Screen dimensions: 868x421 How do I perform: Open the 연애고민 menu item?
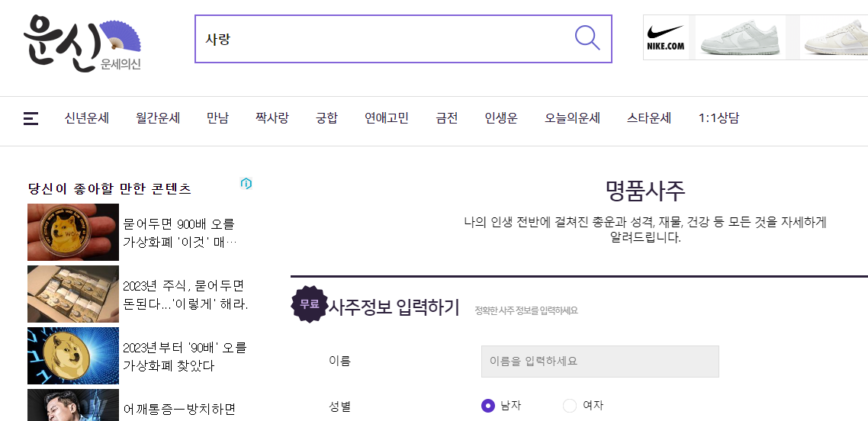click(387, 118)
